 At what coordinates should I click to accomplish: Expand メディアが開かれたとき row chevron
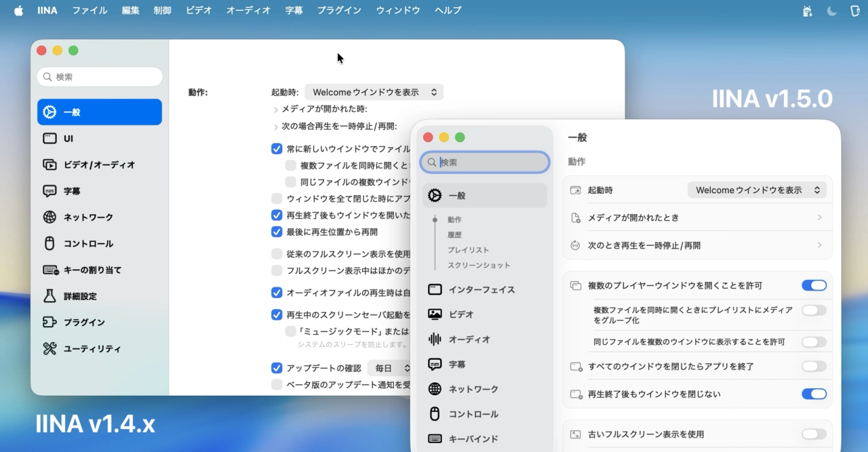[820, 218]
